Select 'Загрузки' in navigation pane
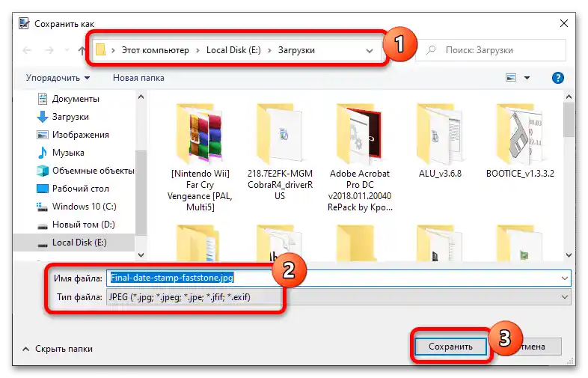Screen dimensions: 588x378 point(70,117)
